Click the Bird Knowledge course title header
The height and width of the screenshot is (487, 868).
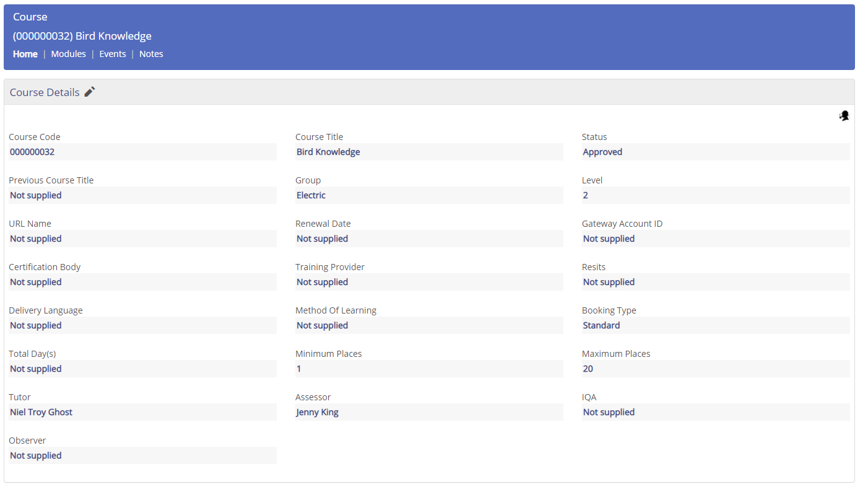click(x=81, y=35)
